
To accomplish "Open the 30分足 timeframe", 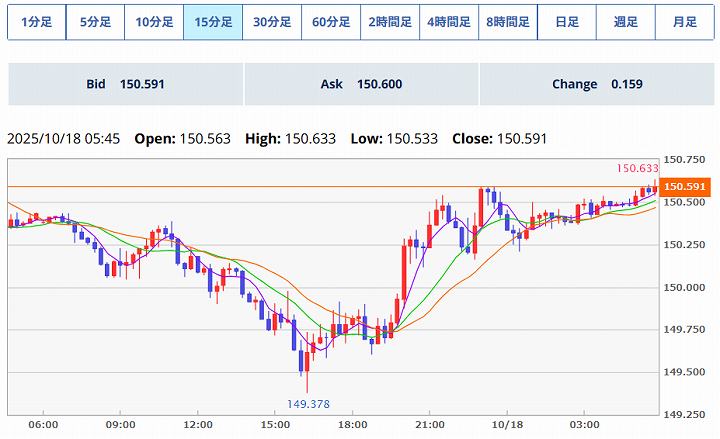I will coord(272,21).
